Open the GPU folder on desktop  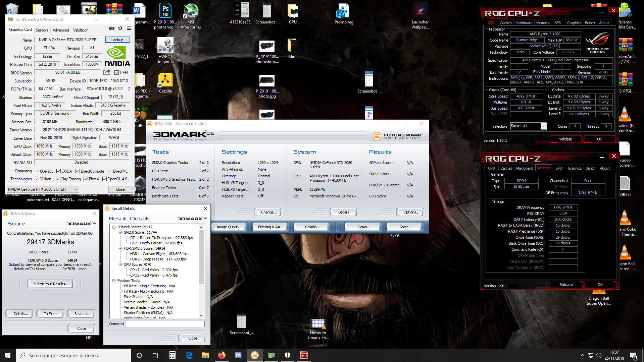tap(293, 14)
